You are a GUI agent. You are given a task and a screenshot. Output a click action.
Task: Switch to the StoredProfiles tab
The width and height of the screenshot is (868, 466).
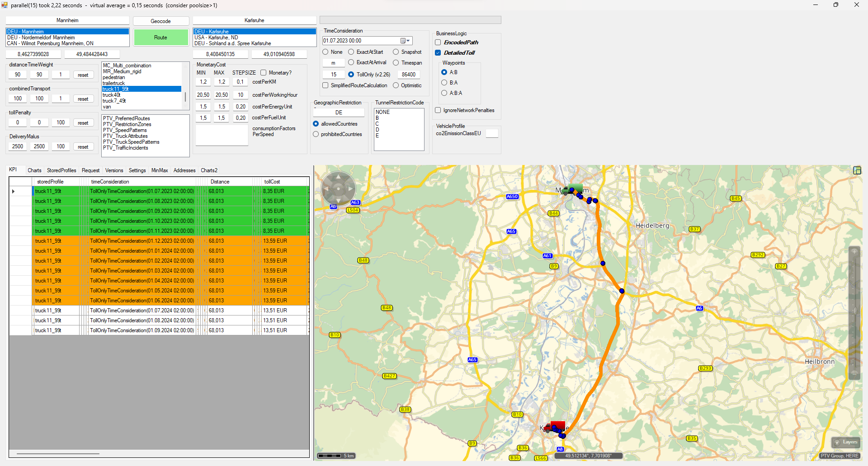point(61,170)
